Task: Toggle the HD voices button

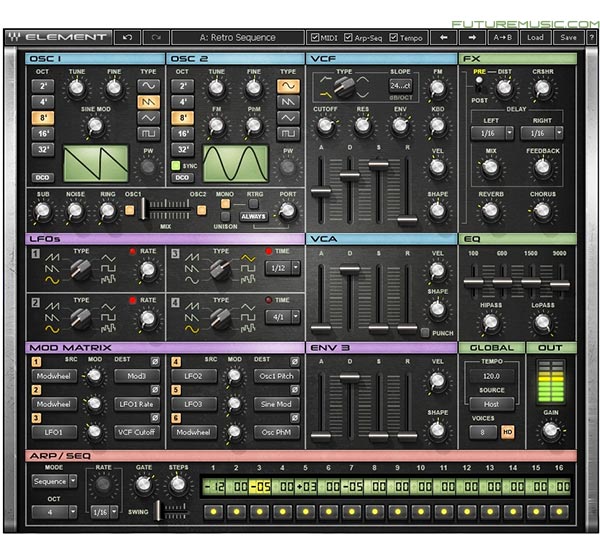Action: tap(507, 432)
